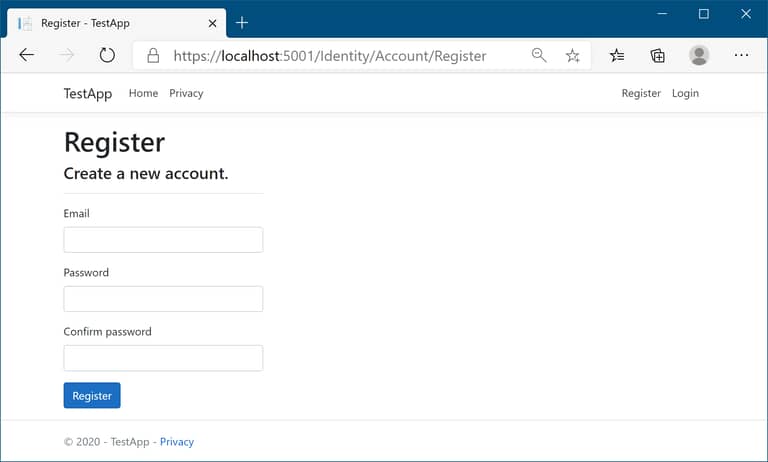Viewport: 768px width, 462px height.
Task: Open the Favorites list icon
Action: 617,56
